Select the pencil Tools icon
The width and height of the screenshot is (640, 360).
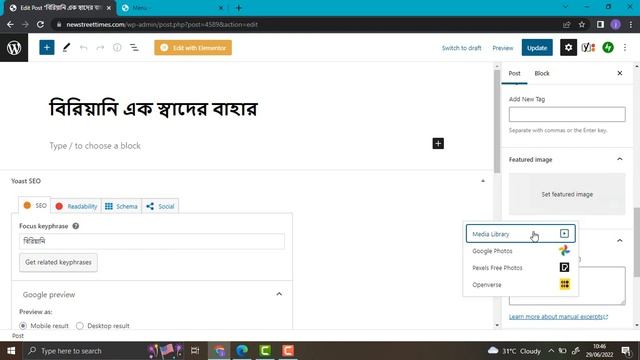[x=66, y=48]
